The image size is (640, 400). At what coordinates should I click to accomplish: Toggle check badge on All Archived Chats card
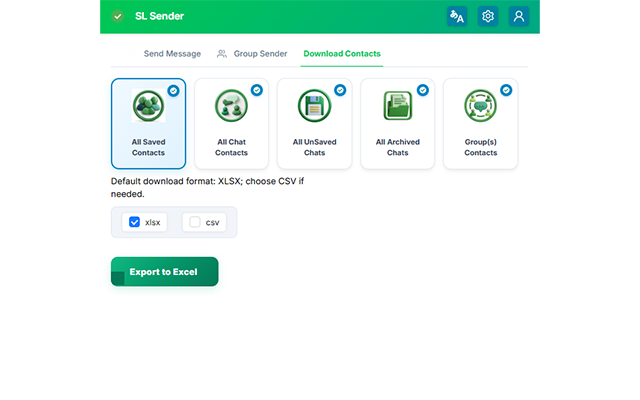(x=423, y=90)
